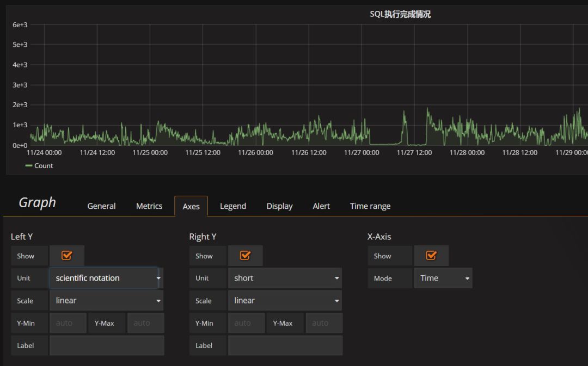
Task: Switch to the Metrics tab
Action: click(149, 206)
